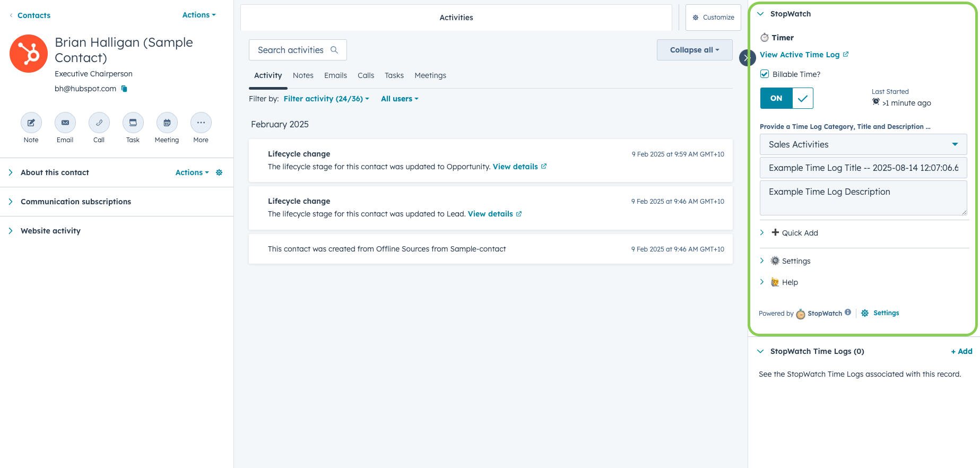Click the HubSpot contact avatar
Screen dimensions: 980x468
(29, 54)
